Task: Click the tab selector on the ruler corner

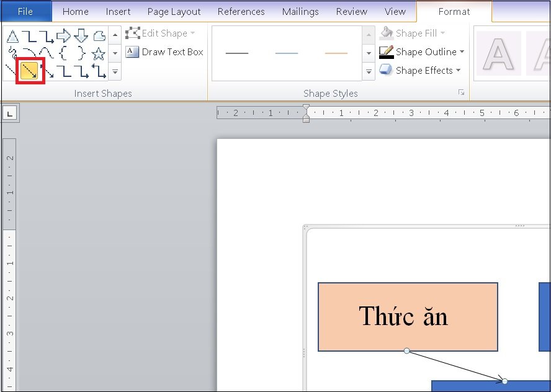Action: pos(10,113)
